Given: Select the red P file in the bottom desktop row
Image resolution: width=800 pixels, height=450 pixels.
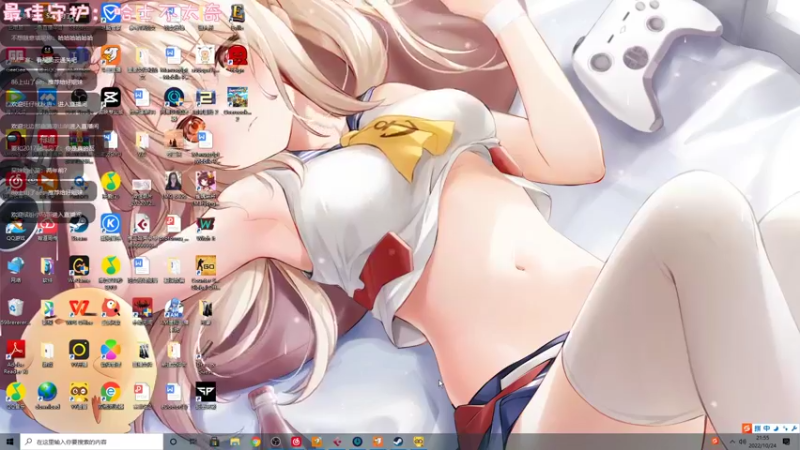Looking at the screenshot, I should click(x=142, y=392).
